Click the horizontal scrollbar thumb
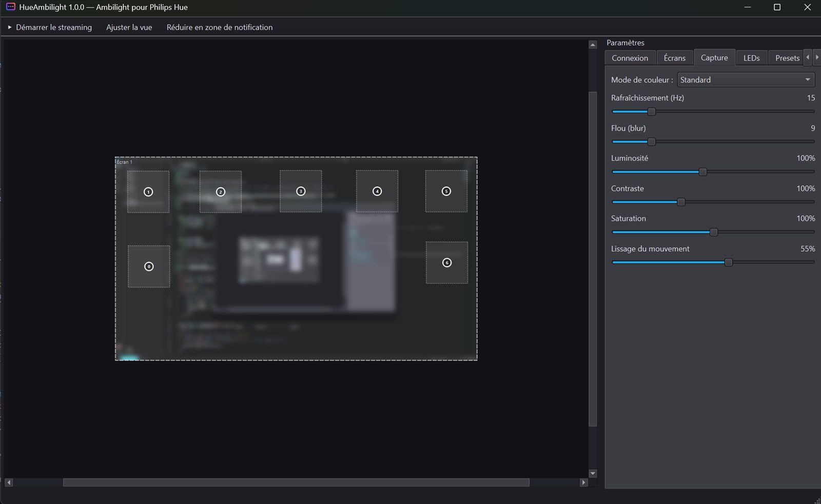Viewport: 821px width, 504px height. click(x=296, y=482)
